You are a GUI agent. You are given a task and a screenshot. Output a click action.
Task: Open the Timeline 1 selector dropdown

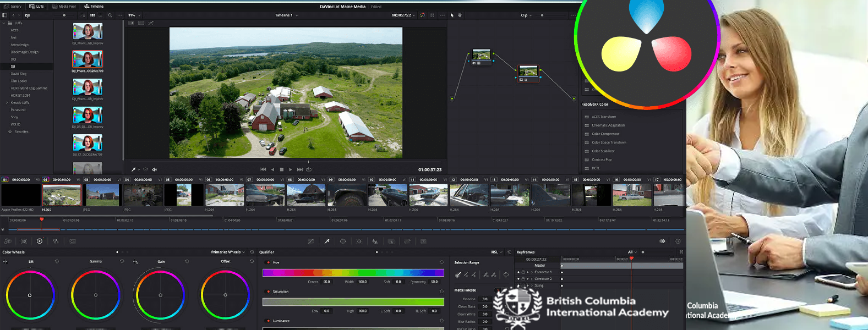(x=286, y=15)
